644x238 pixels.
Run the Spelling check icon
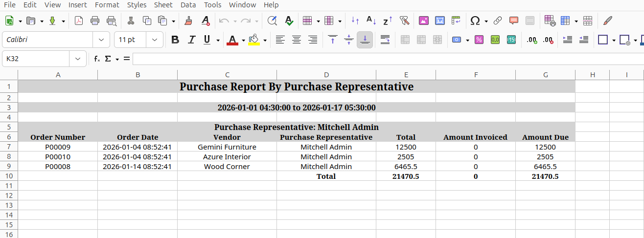(289, 21)
